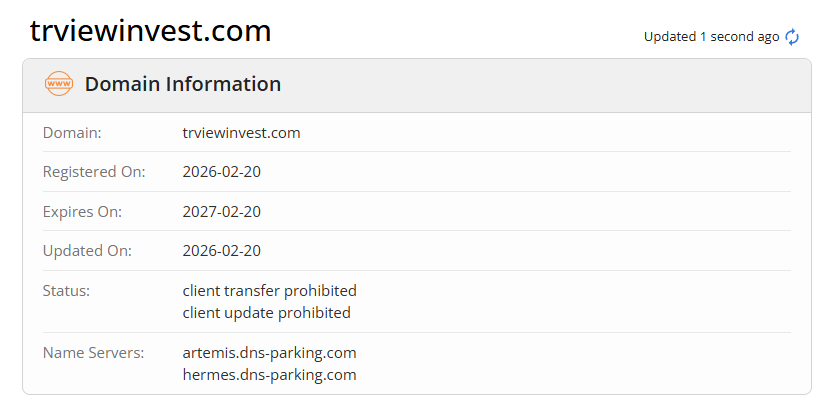Click the Expires On date 2027-02-20
The width and height of the screenshot is (836, 407).
[x=222, y=212]
